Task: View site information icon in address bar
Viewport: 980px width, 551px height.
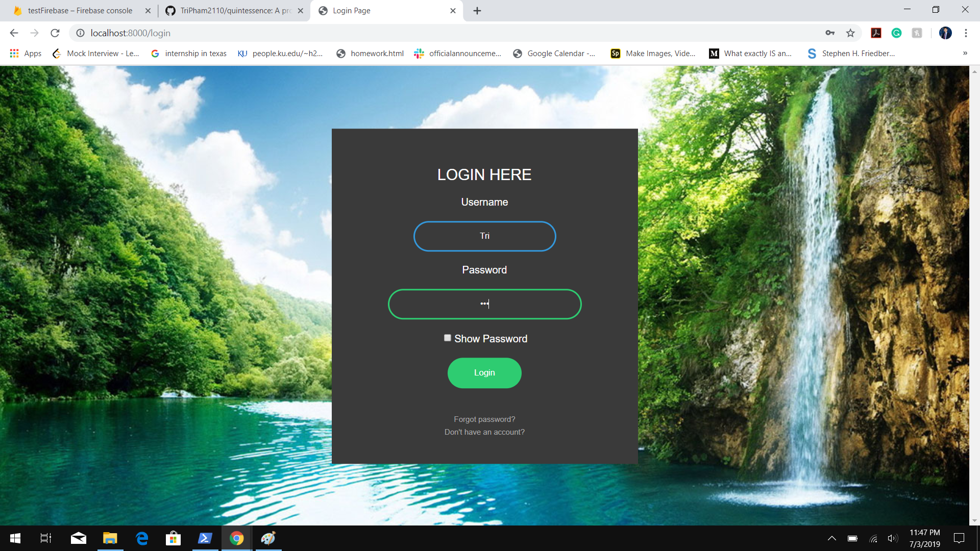Action: click(80, 33)
